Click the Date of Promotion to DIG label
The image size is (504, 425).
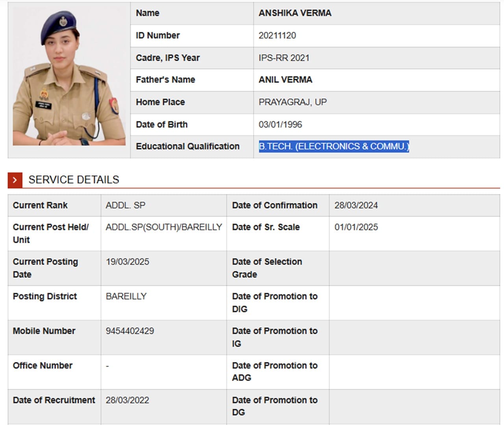coord(274,303)
